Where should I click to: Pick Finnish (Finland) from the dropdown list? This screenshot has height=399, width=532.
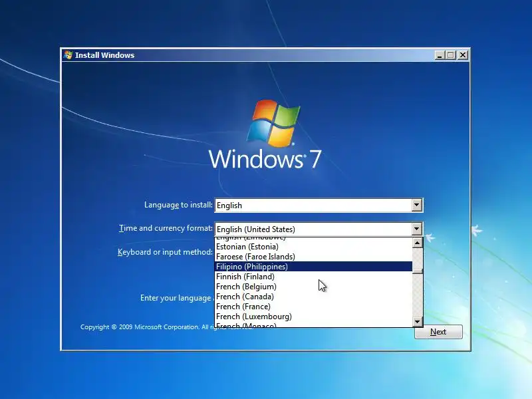pyautogui.click(x=313, y=277)
